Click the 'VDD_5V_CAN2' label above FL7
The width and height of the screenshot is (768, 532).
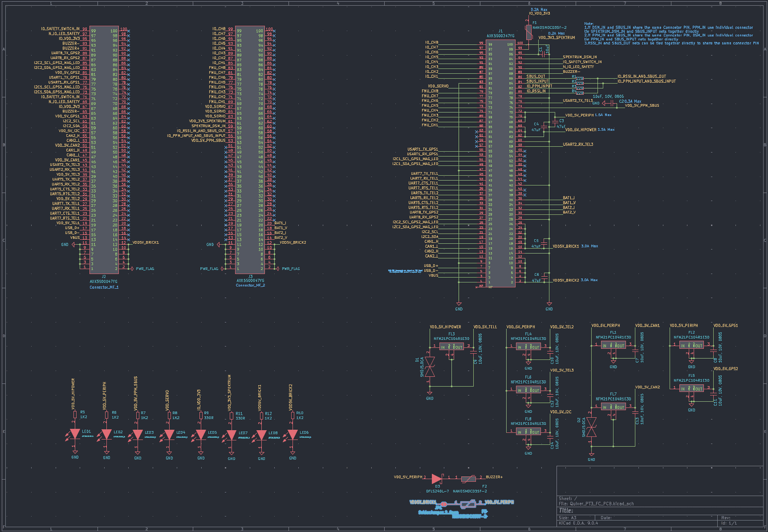[648, 387]
